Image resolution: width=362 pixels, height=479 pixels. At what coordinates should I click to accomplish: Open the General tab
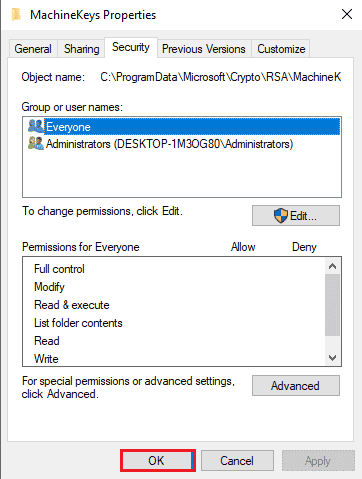33,49
